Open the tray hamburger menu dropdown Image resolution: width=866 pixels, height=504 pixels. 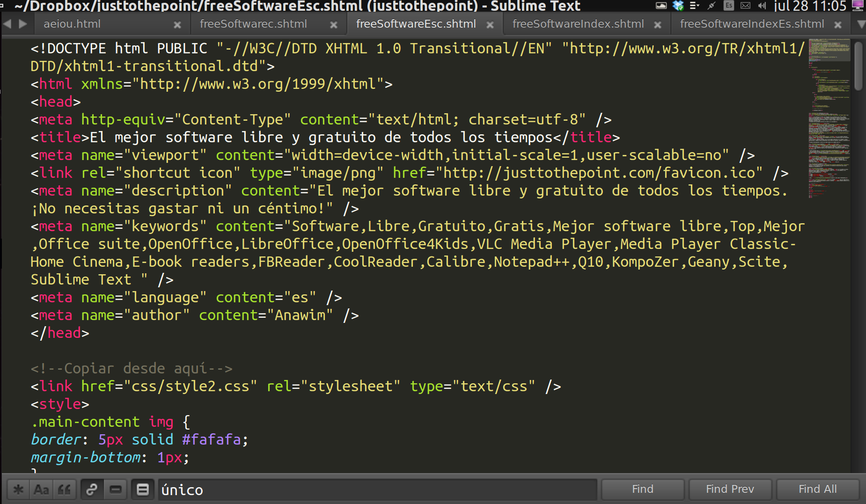694,6
